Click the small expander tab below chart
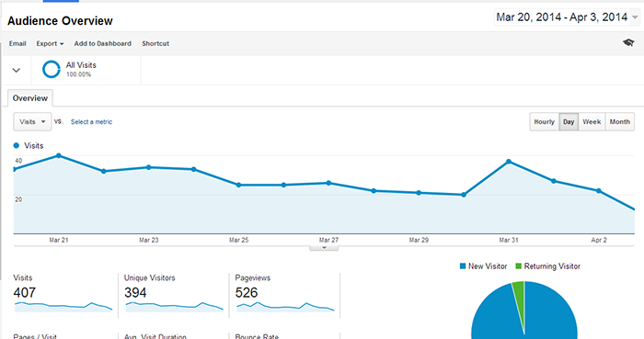 pyautogui.click(x=324, y=248)
